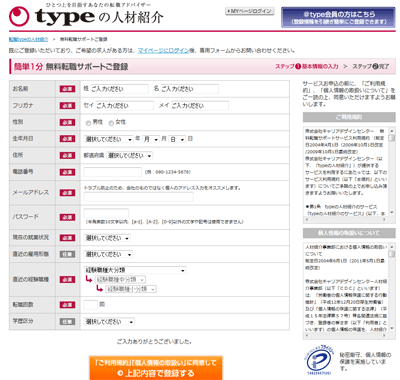Open the 直近の雇用形態 dropdown
The image size is (400, 380).
[108, 255]
